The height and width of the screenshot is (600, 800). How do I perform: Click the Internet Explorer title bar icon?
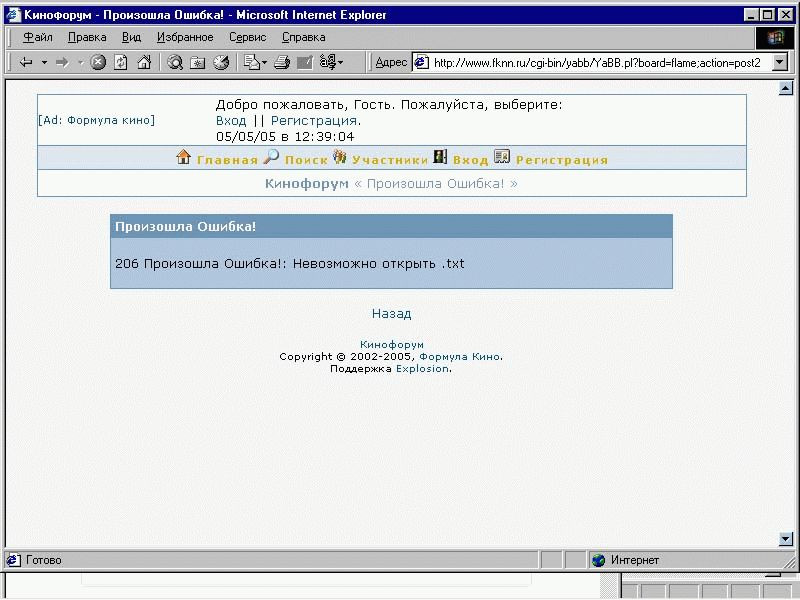click(x=14, y=15)
